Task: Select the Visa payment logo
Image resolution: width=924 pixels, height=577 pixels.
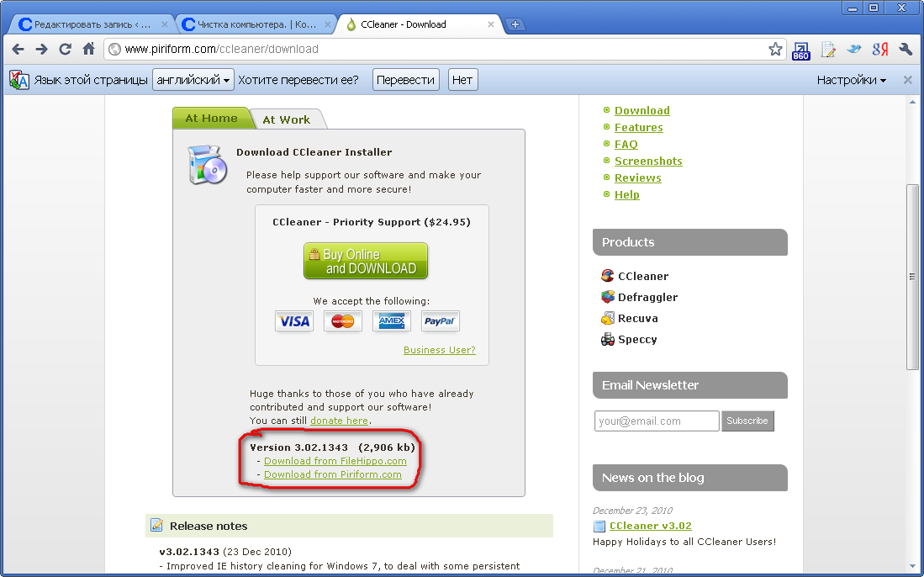Action: 294,321
